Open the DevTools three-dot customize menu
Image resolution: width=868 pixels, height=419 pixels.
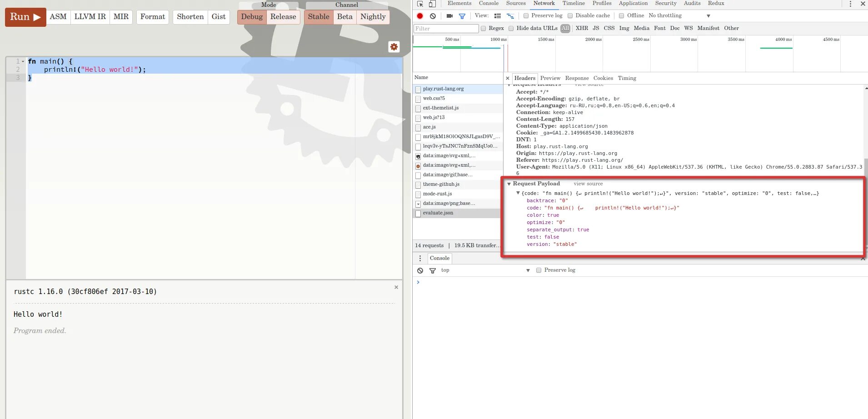tap(850, 4)
